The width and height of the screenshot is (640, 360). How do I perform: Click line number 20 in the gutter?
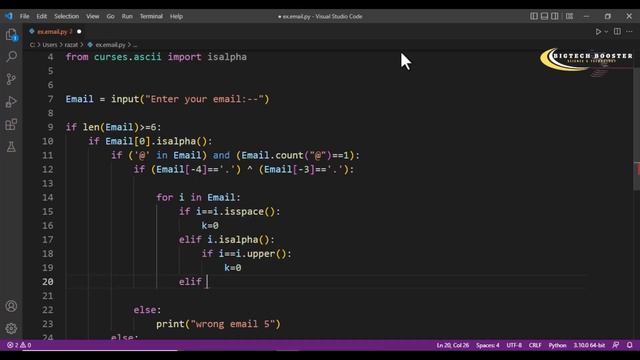(48, 282)
